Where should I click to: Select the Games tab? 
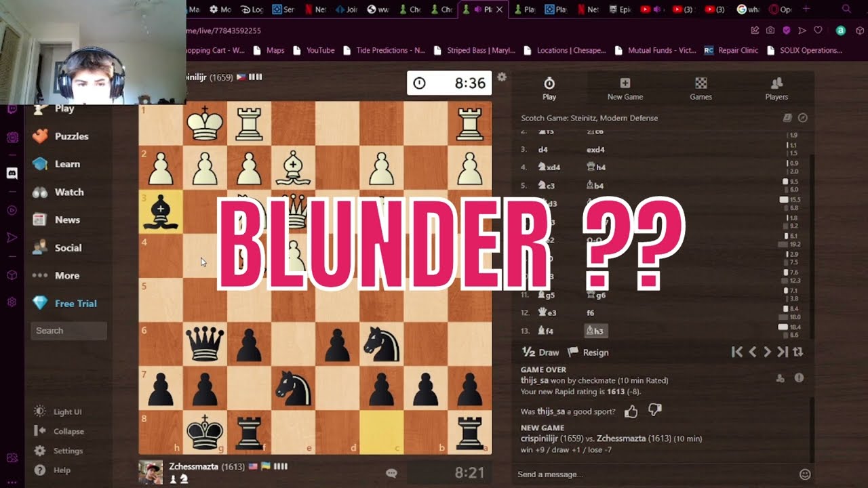coord(701,88)
